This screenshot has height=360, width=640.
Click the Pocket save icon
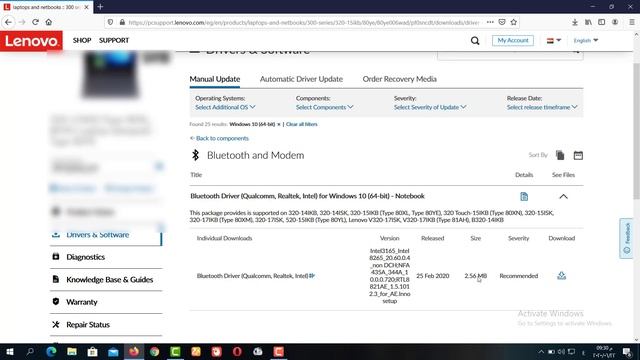pyautogui.click(x=502, y=22)
